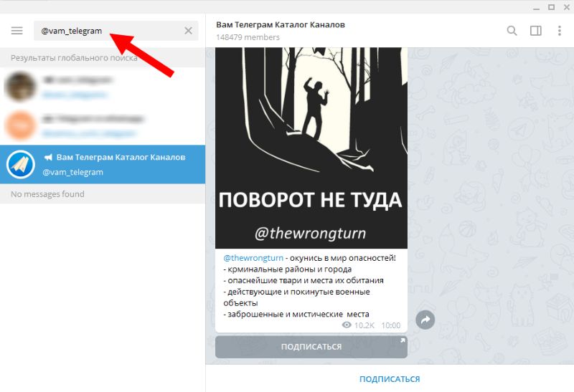Screen dimensions: 574x392
Task: Click the blue paper plane channel avatar
Action: (21, 165)
